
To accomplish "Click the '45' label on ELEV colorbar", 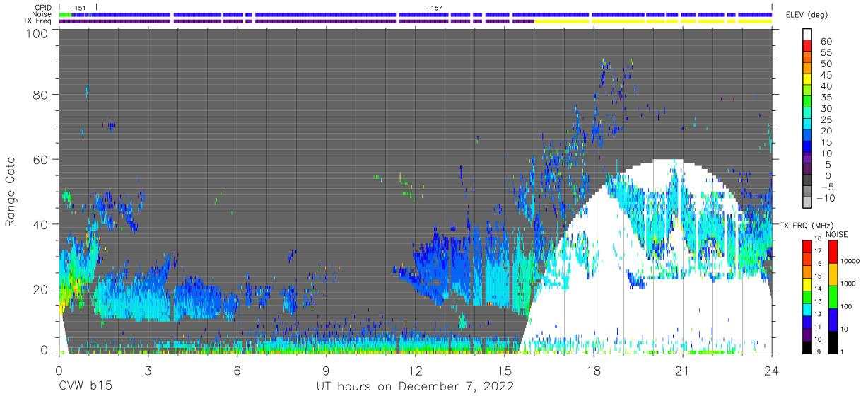I will pos(826,75).
